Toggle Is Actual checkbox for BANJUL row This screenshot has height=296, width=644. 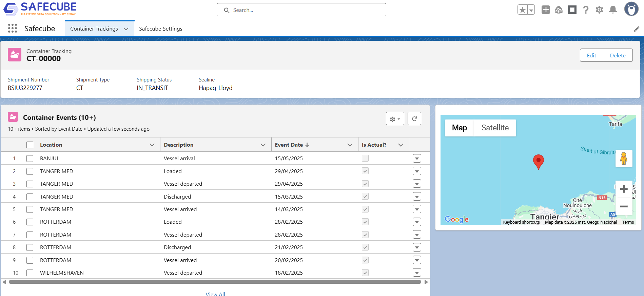365,158
